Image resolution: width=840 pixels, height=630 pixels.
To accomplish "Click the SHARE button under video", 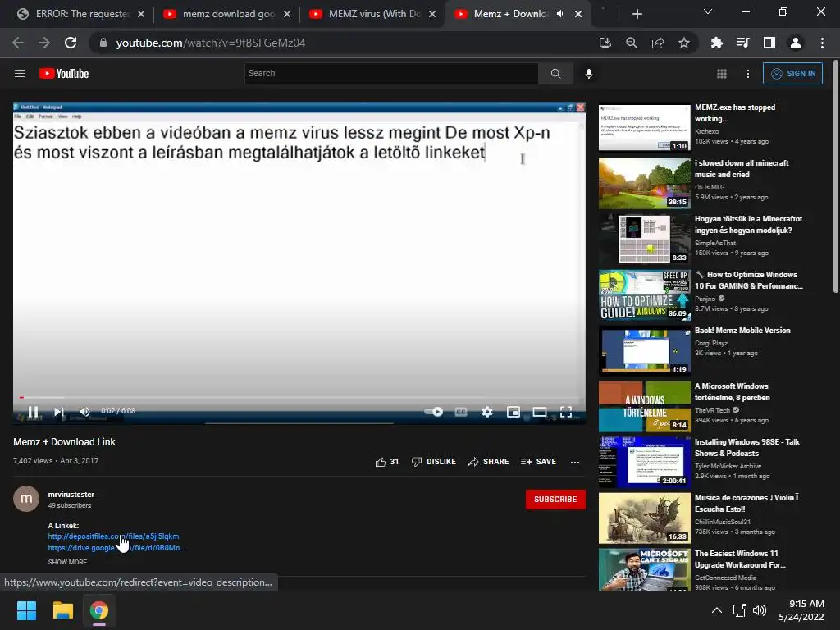I will [488, 462].
